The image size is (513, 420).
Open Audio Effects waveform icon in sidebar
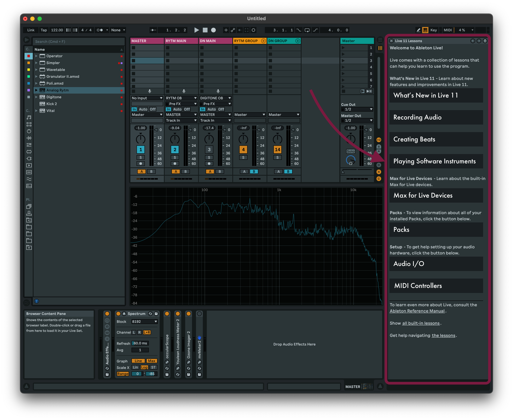[x=29, y=138]
